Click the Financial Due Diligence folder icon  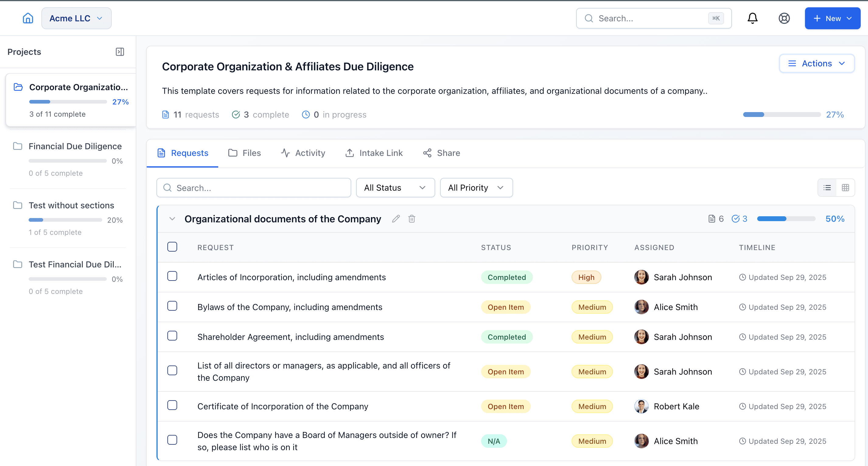tap(18, 146)
